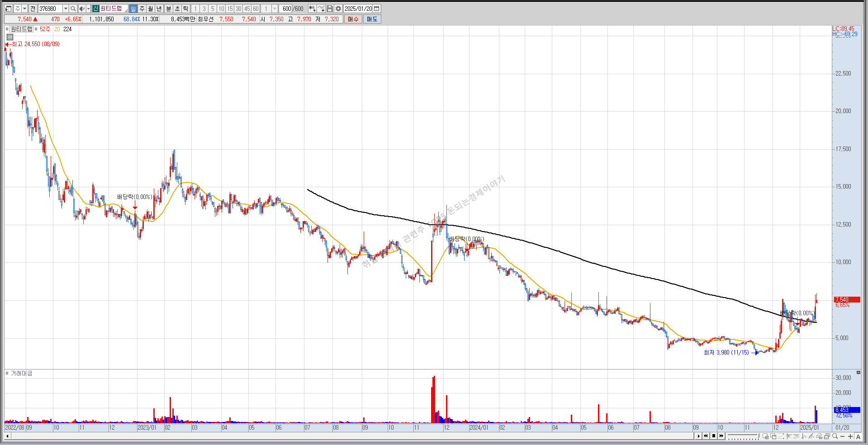The height and width of the screenshot is (445, 868).
Task: Click the A auto-scale button at bottom right
Action: (x=858, y=436)
